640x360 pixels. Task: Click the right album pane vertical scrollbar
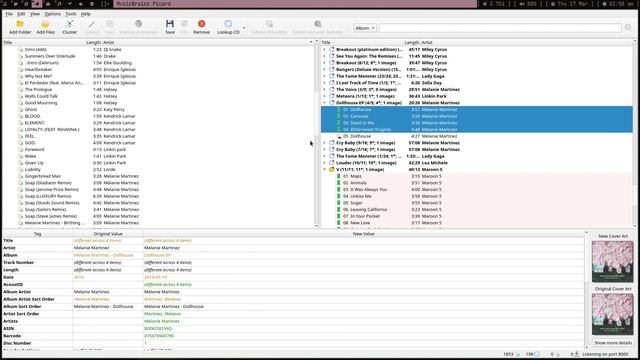(635, 133)
